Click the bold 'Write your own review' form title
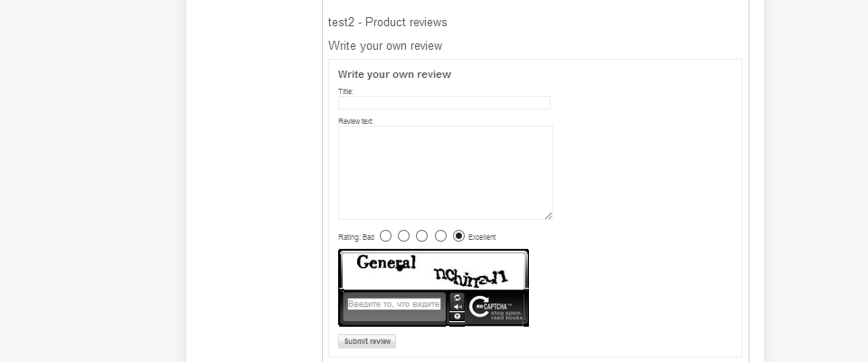Viewport: 868px width, 362px height. tap(395, 74)
